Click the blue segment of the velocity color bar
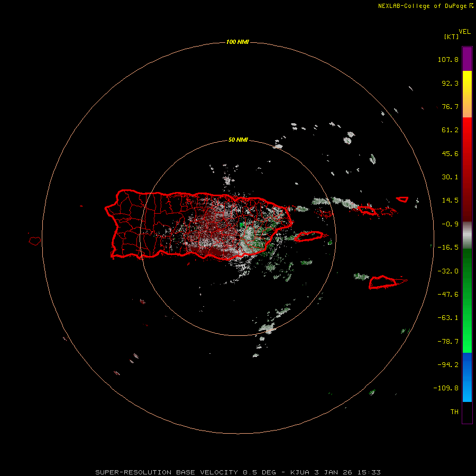Image resolution: width=476 pixels, height=476 pixels. point(467,377)
